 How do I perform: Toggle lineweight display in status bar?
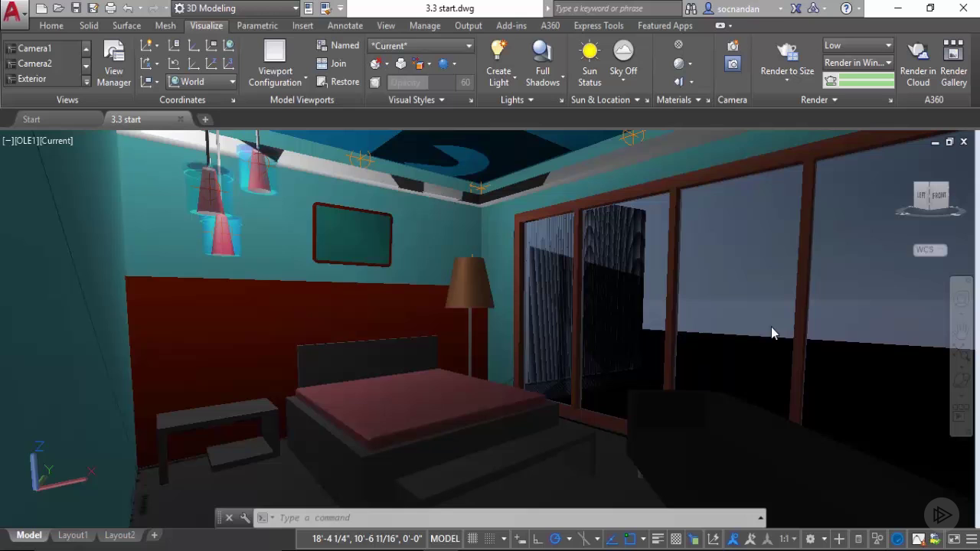(x=657, y=539)
